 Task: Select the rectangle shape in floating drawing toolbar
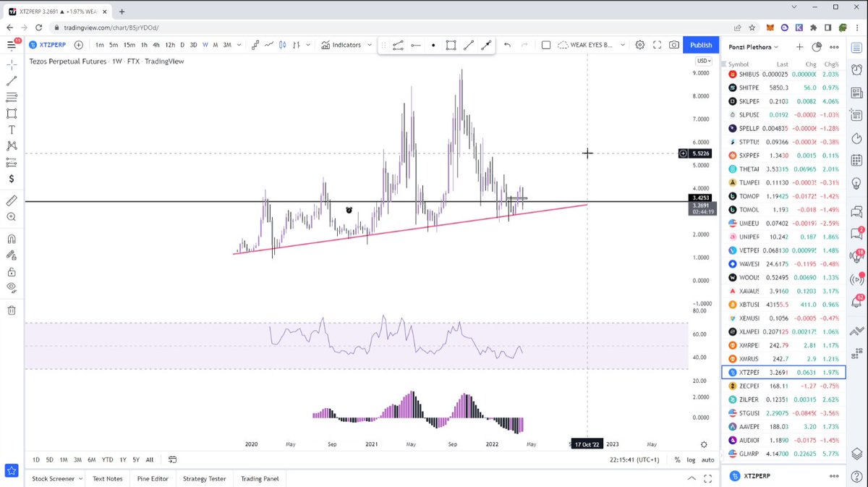[x=451, y=45]
